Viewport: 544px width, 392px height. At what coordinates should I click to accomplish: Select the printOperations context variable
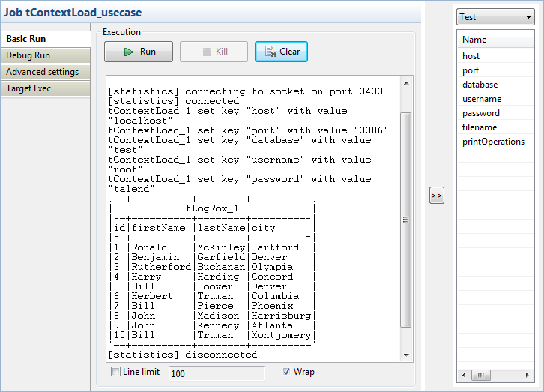[x=495, y=142]
